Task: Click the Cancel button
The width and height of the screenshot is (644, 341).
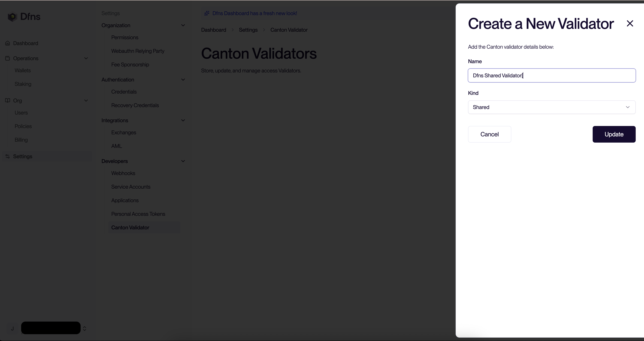Action: tap(489, 134)
